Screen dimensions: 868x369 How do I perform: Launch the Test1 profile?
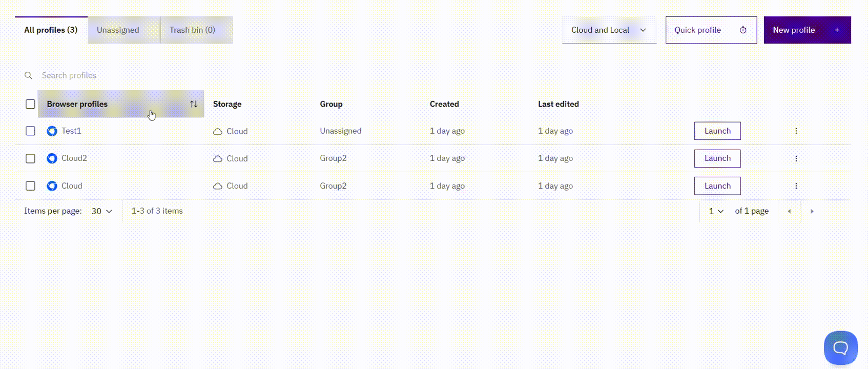pyautogui.click(x=717, y=131)
